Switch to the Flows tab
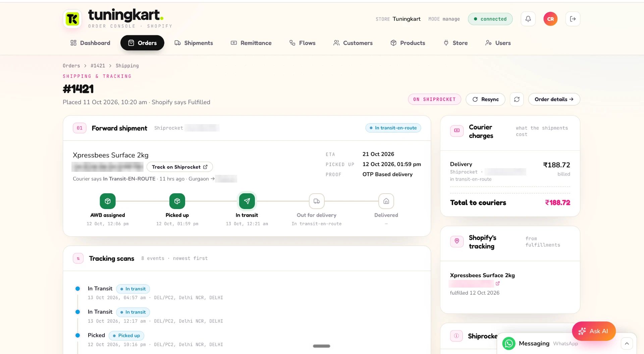This screenshot has width=644, height=354. coord(302,43)
